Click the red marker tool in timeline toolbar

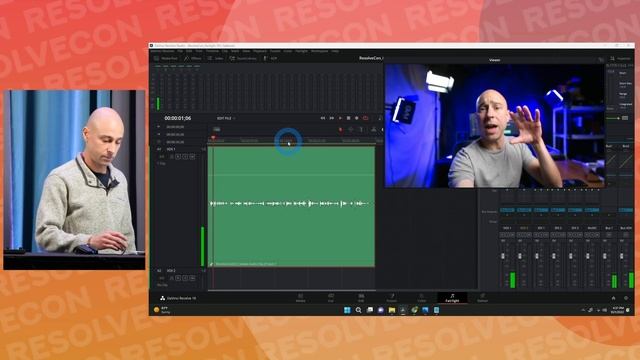[x=340, y=129]
